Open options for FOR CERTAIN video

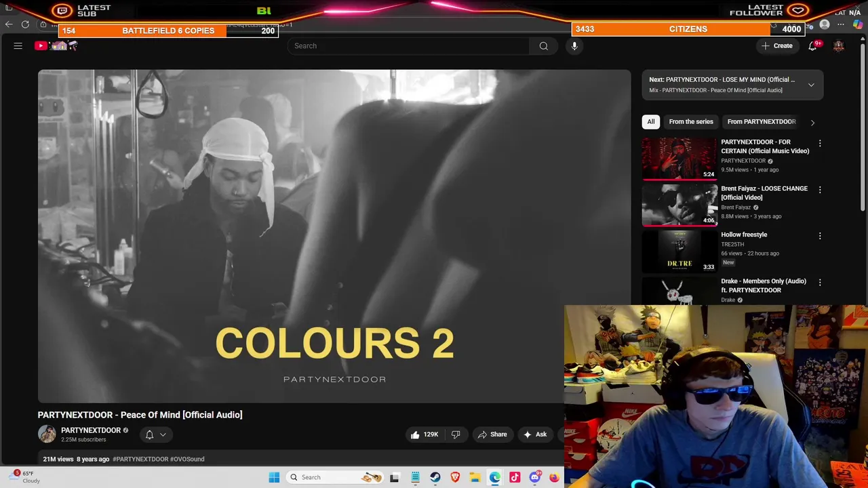tap(820, 143)
